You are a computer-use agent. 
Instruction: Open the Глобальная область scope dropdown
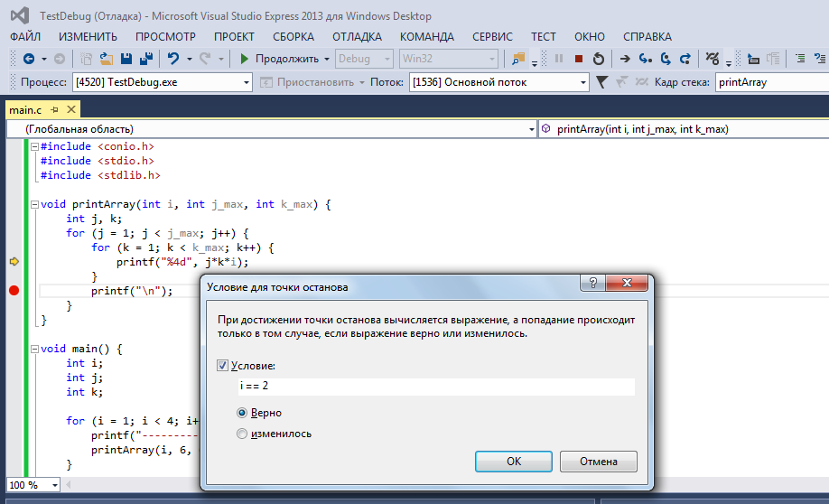coord(531,129)
